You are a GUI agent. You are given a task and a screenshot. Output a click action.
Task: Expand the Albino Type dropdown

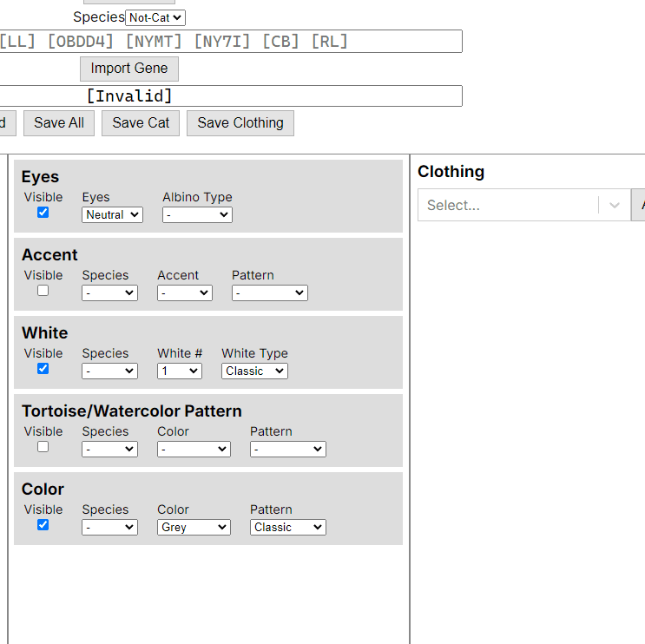[x=197, y=214]
